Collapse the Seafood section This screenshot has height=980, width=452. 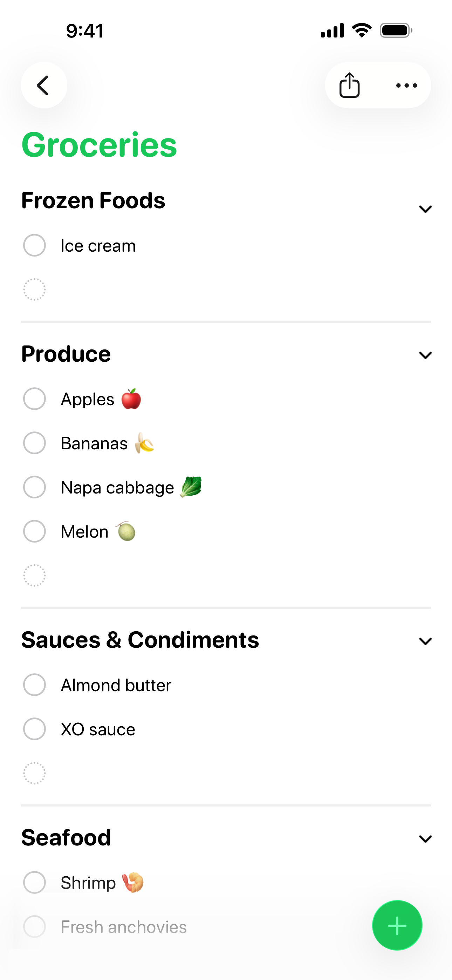tap(425, 838)
